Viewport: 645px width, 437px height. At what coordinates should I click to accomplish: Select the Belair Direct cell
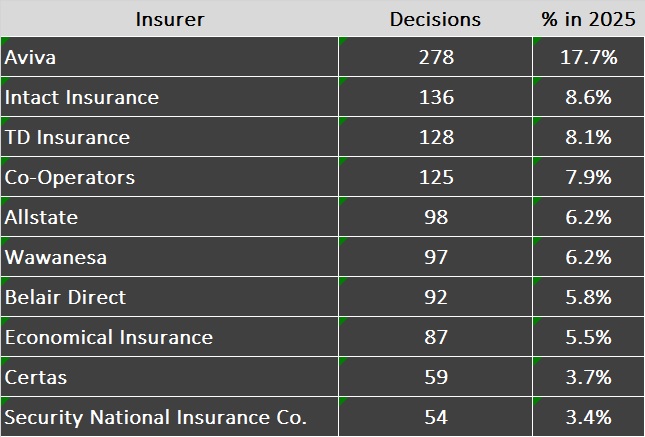click(x=169, y=297)
